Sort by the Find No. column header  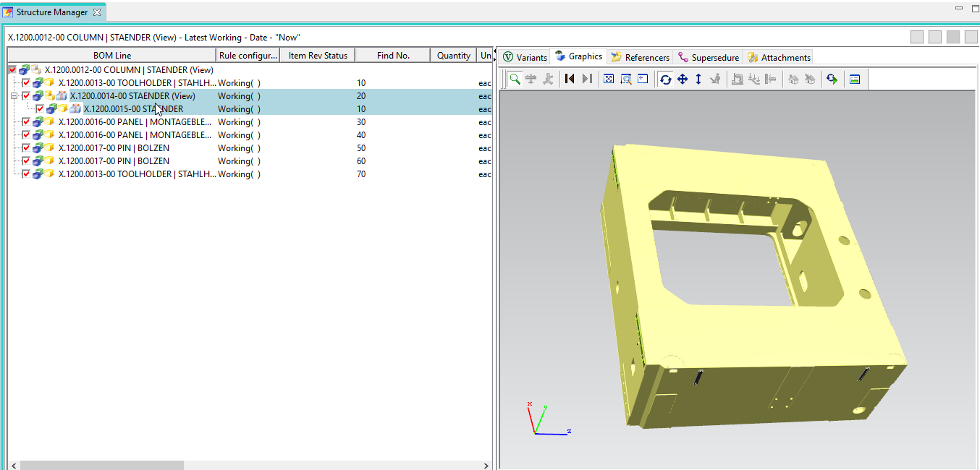(x=393, y=56)
